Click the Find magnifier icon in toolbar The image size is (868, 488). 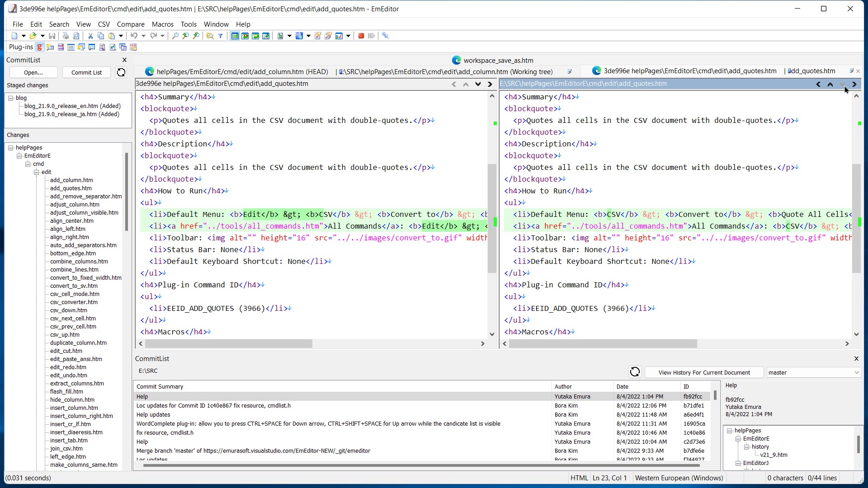175,36
